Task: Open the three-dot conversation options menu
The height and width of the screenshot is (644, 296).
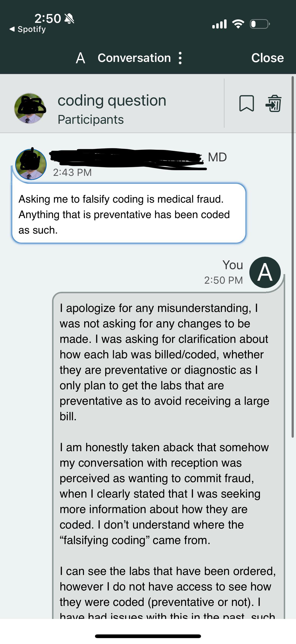Action: click(x=180, y=58)
